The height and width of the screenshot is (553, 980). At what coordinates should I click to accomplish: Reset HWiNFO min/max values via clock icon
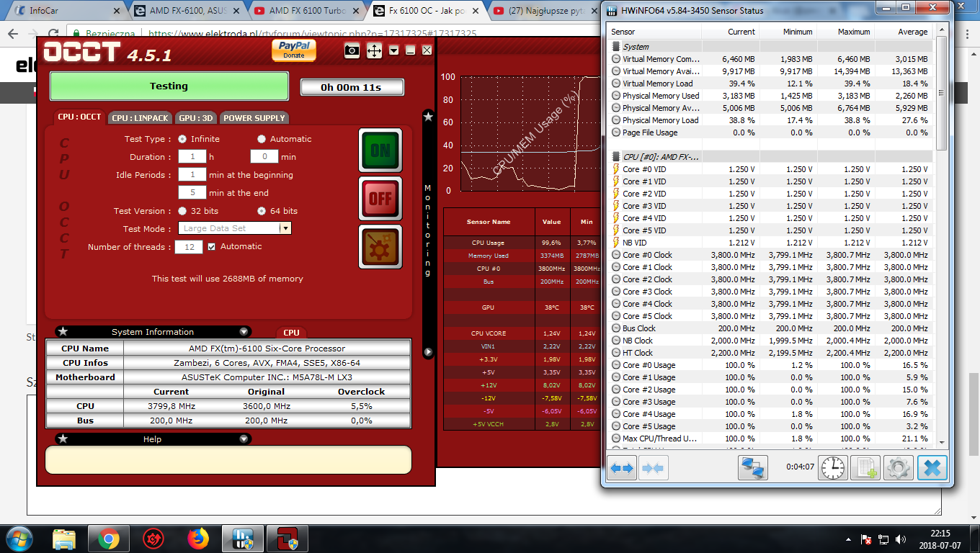coord(833,468)
